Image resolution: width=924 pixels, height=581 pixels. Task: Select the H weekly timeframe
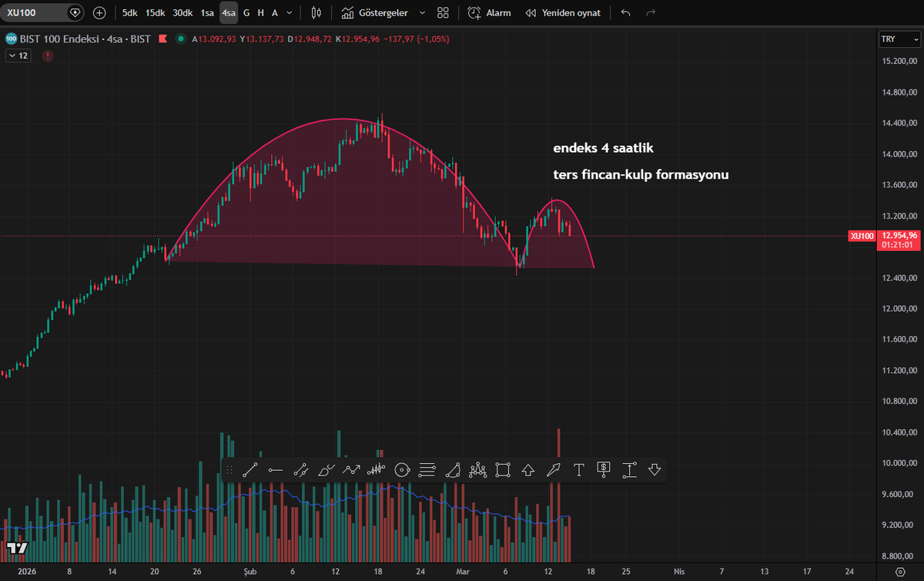pyautogui.click(x=261, y=13)
